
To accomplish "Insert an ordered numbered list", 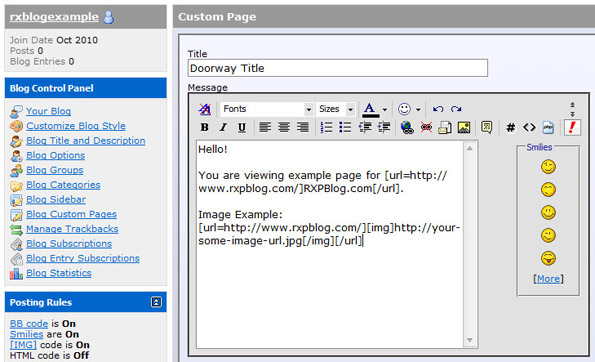I will pos(326,127).
